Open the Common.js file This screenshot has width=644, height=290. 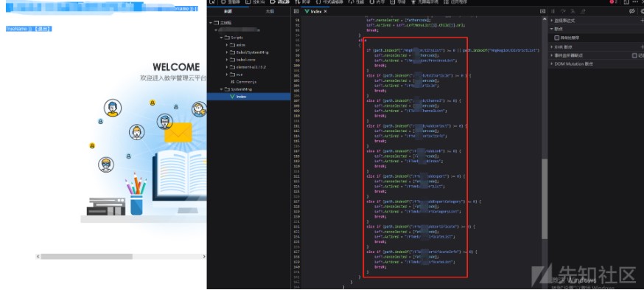pyautogui.click(x=243, y=82)
